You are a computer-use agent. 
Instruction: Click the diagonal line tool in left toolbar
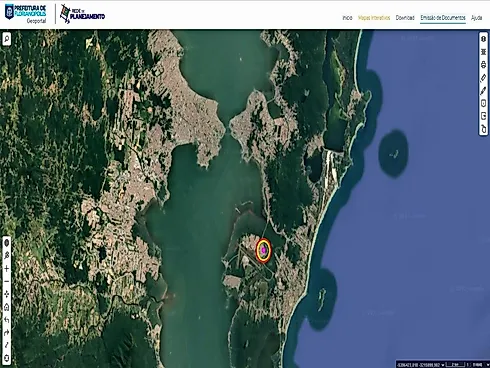[6, 345]
